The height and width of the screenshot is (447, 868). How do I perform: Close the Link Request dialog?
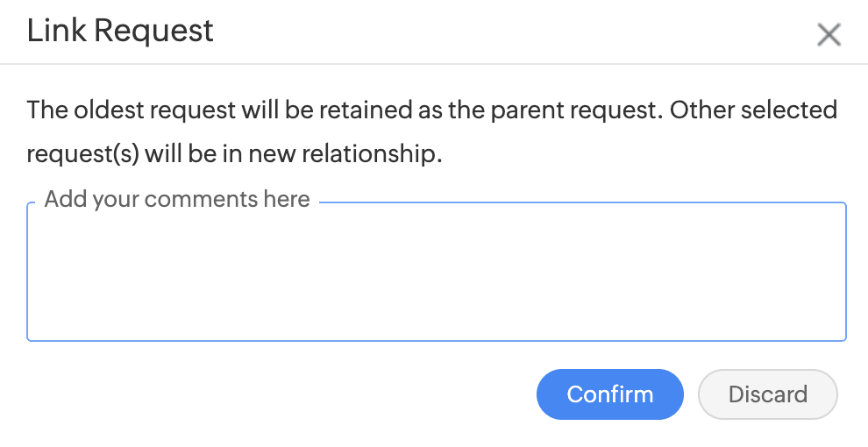829,35
